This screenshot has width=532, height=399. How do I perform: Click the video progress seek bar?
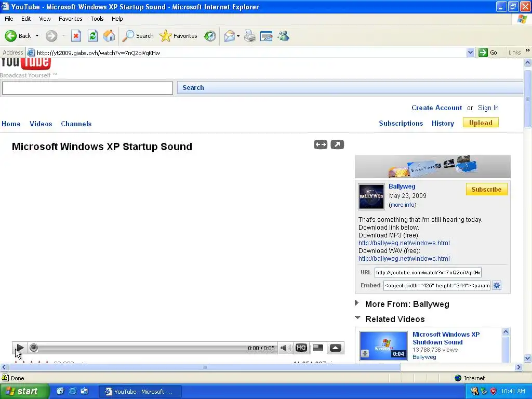pyautogui.click(x=153, y=348)
